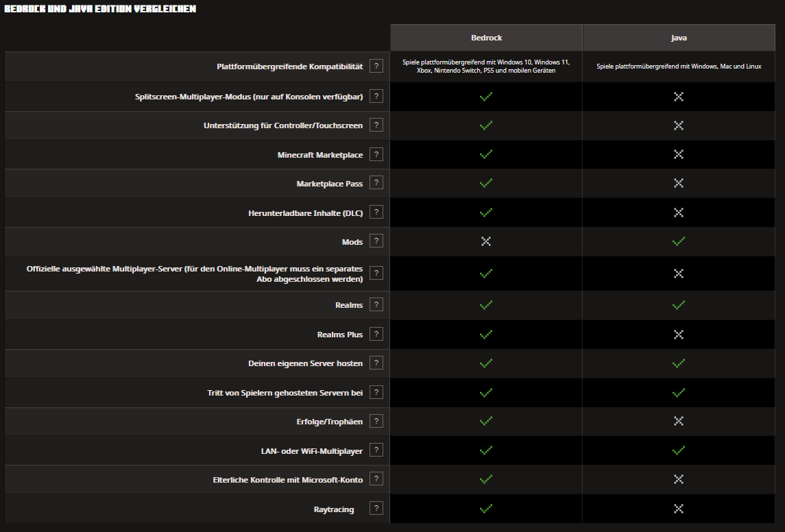The width and height of the screenshot is (785, 532).
Task: Click the Bedrock cross in Mods row
Action: coord(486,241)
